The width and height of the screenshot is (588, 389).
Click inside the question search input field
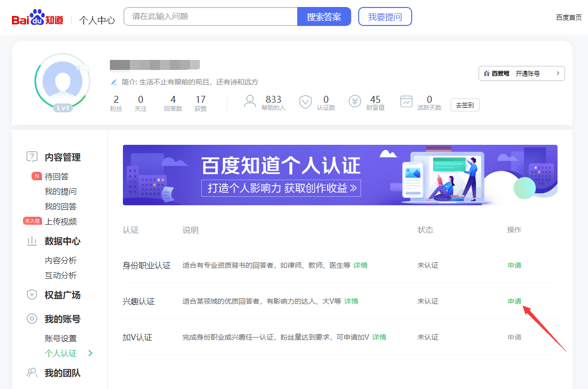[210, 16]
